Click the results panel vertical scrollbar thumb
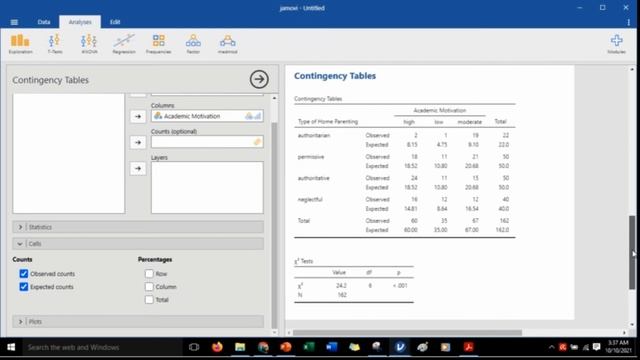The image size is (640, 360). pos(632,252)
